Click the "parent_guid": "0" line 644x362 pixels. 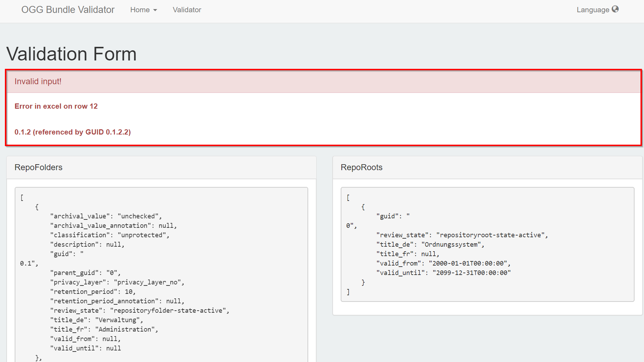coord(85,273)
